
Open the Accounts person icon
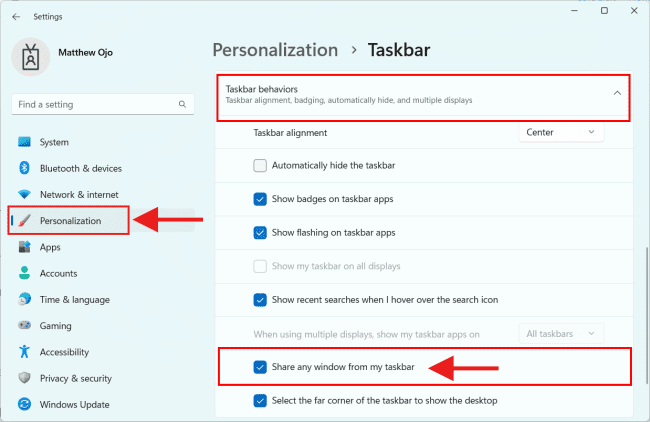click(x=25, y=273)
